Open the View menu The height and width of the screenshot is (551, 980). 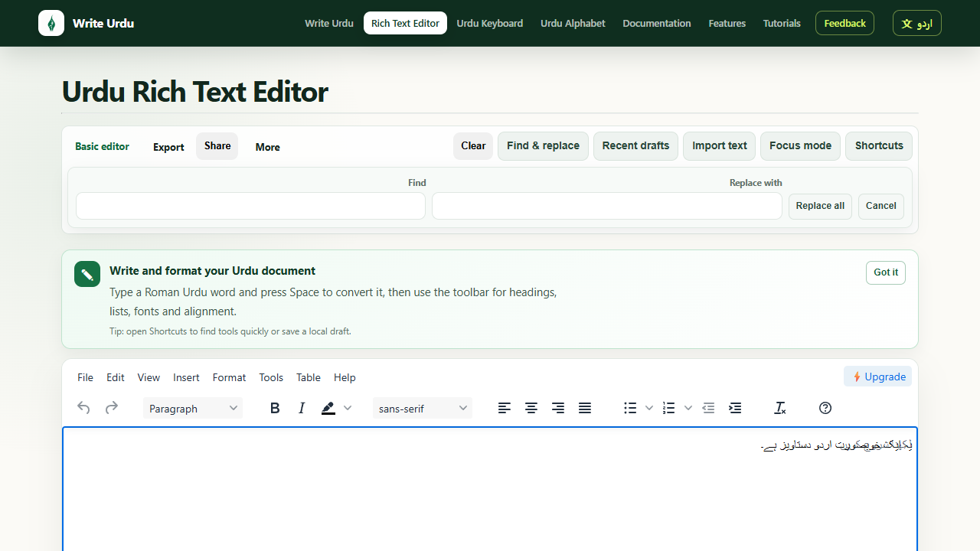pyautogui.click(x=149, y=377)
